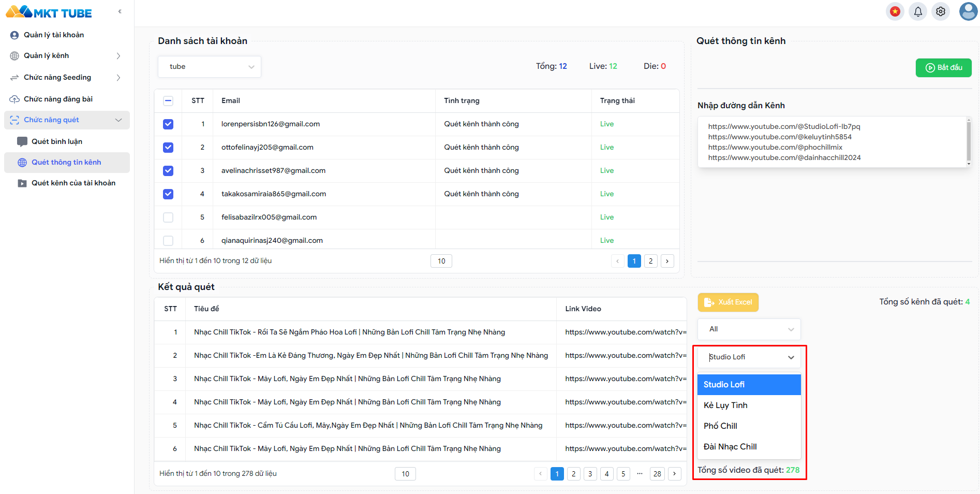
Task: Open the notifications bell
Action: tap(918, 11)
